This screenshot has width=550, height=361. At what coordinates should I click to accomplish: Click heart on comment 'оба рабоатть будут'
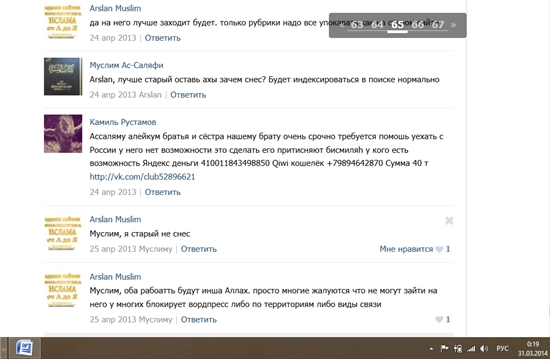click(x=439, y=319)
